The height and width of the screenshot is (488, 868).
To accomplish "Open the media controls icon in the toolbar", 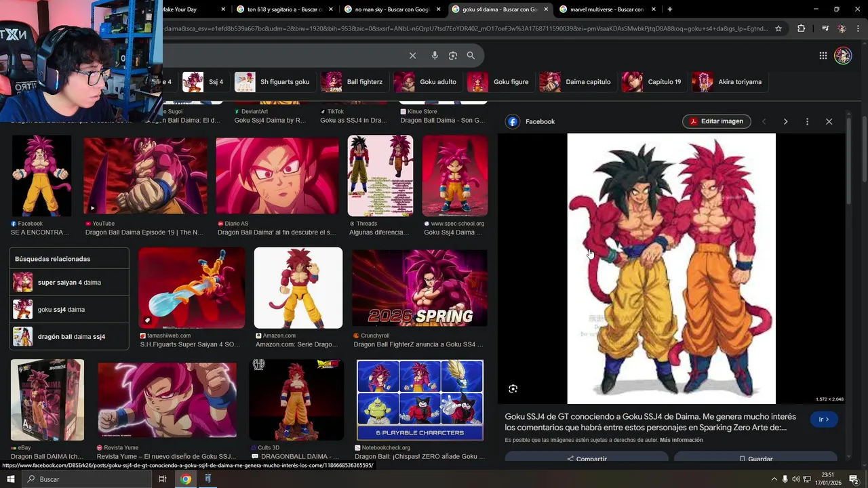I will tap(825, 28).
